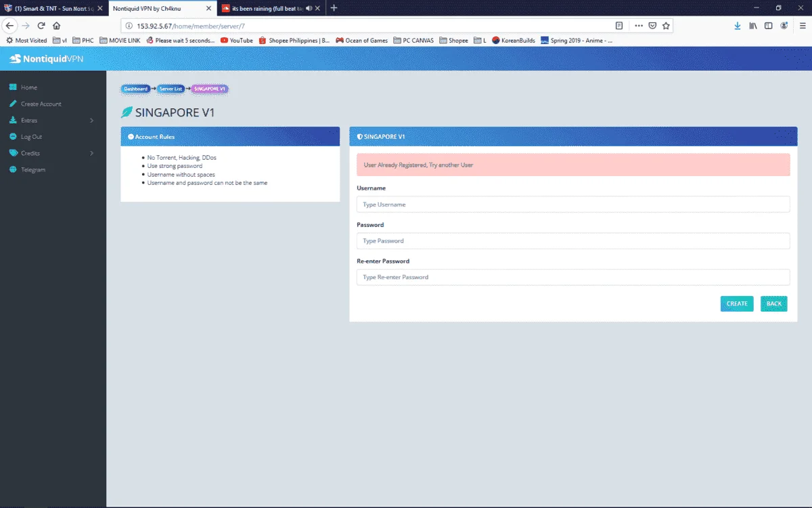Open the Ocean of Games bookmark
Screen dimensions: 812x508
(x=361, y=41)
